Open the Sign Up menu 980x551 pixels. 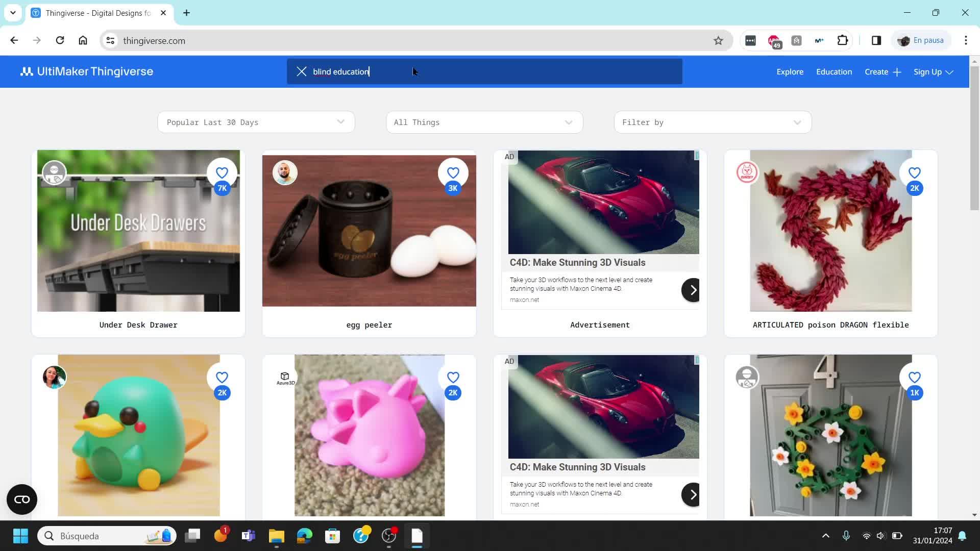[x=933, y=72]
